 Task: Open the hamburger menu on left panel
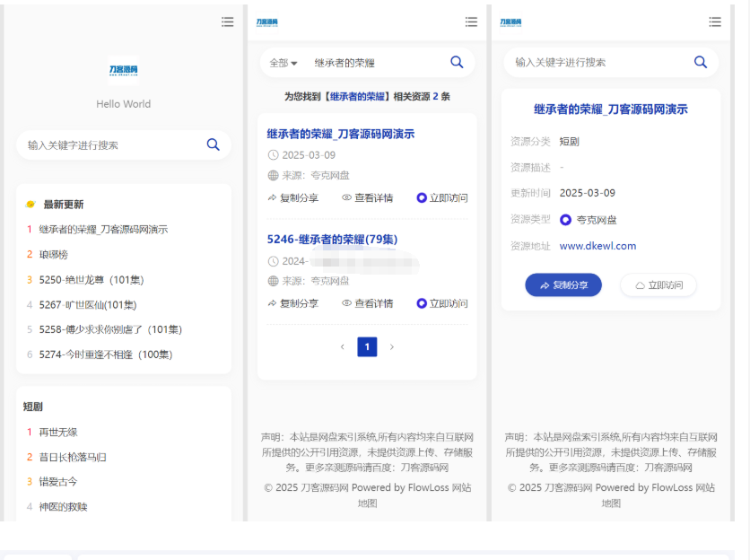(227, 22)
